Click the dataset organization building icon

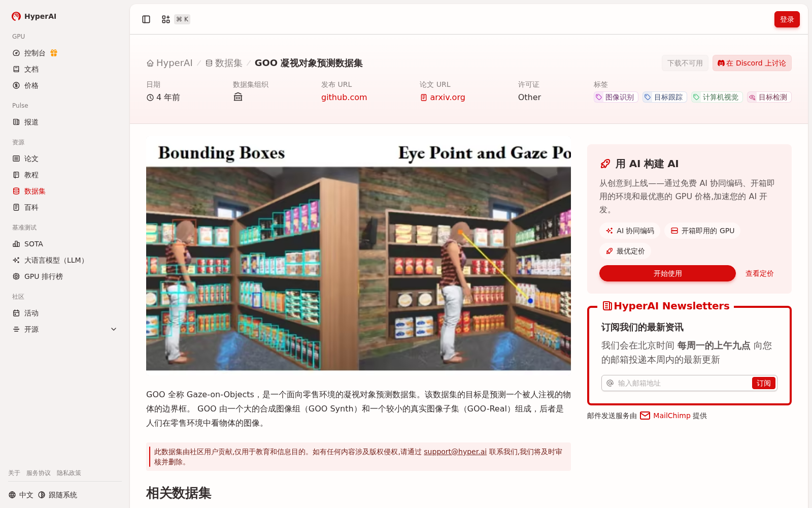238,97
